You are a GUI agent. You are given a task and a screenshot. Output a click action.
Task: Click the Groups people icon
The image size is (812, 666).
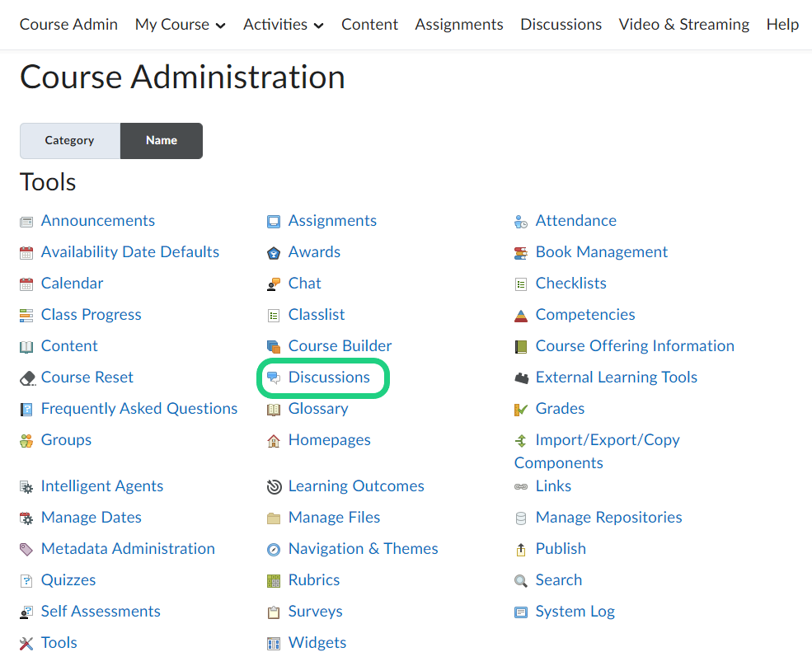click(x=26, y=441)
